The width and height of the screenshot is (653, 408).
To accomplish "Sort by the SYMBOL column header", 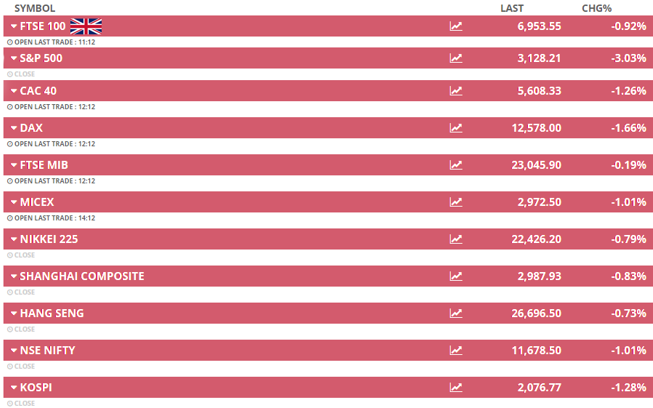I will (x=35, y=8).
